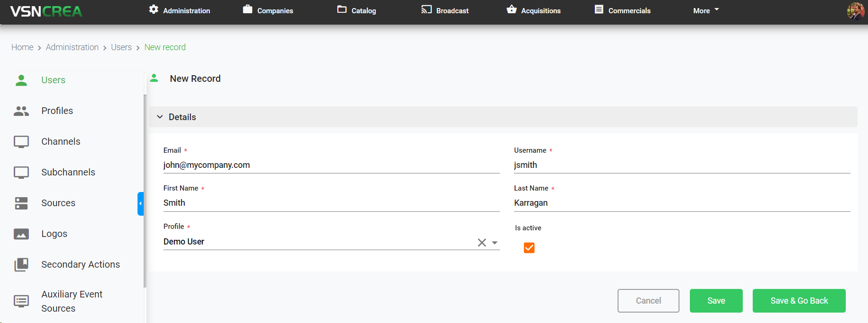868x323 pixels.
Task: Clear the Profile selection with X
Action: tap(481, 243)
